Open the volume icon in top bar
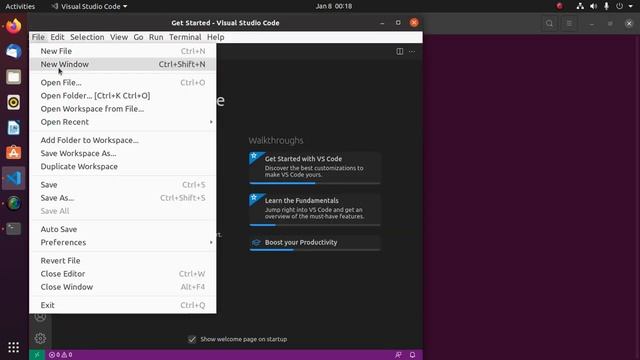The height and width of the screenshot is (360, 640). coord(593,6)
